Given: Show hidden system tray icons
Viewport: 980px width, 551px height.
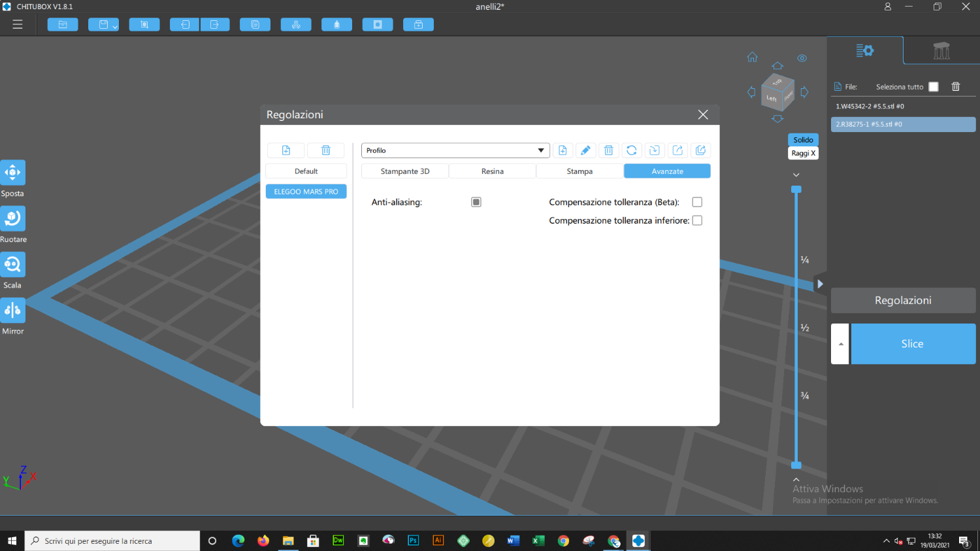Looking at the screenshot, I should (887, 541).
